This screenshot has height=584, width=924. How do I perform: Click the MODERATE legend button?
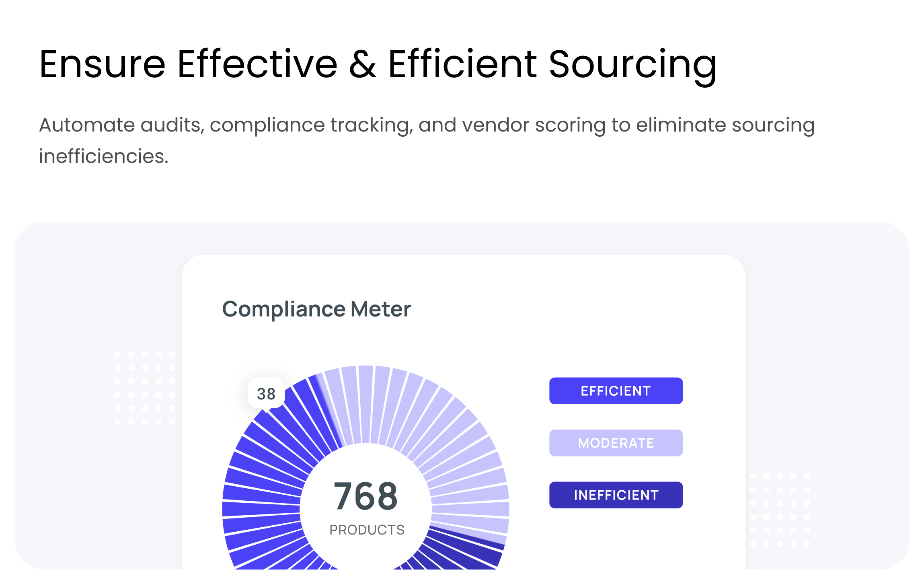click(616, 443)
